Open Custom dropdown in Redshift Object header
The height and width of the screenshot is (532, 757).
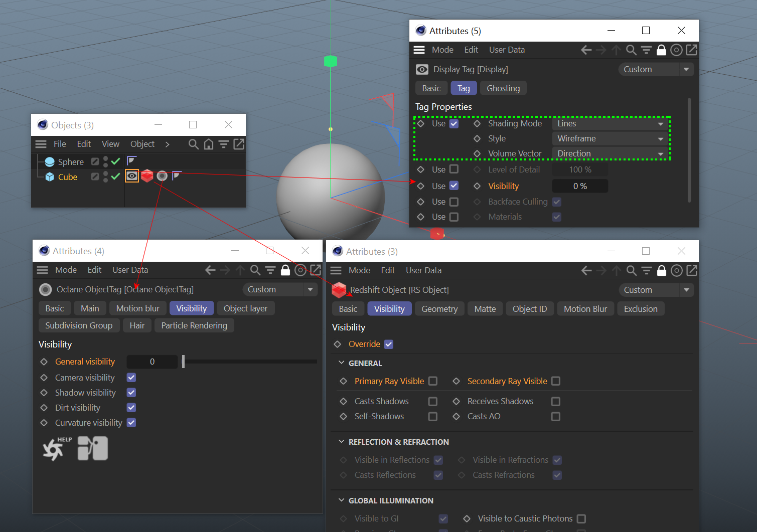tap(656, 290)
